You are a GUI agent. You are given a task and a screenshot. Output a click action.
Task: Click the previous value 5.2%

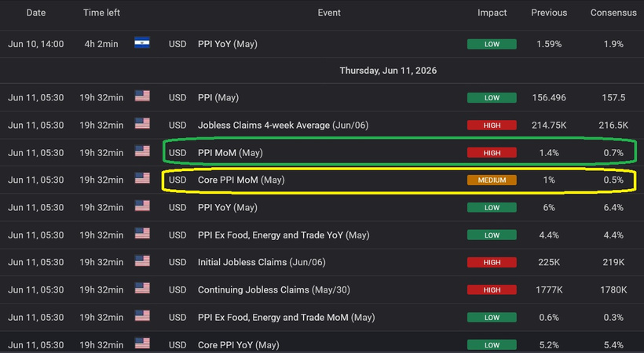[x=549, y=345]
